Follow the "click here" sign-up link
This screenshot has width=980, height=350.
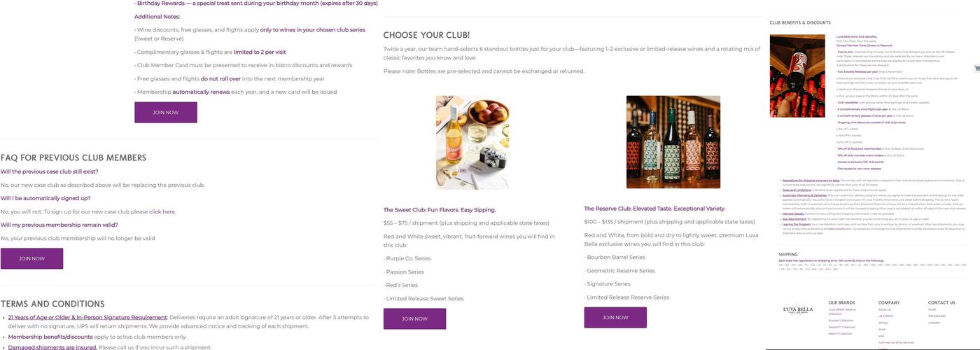click(x=162, y=211)
